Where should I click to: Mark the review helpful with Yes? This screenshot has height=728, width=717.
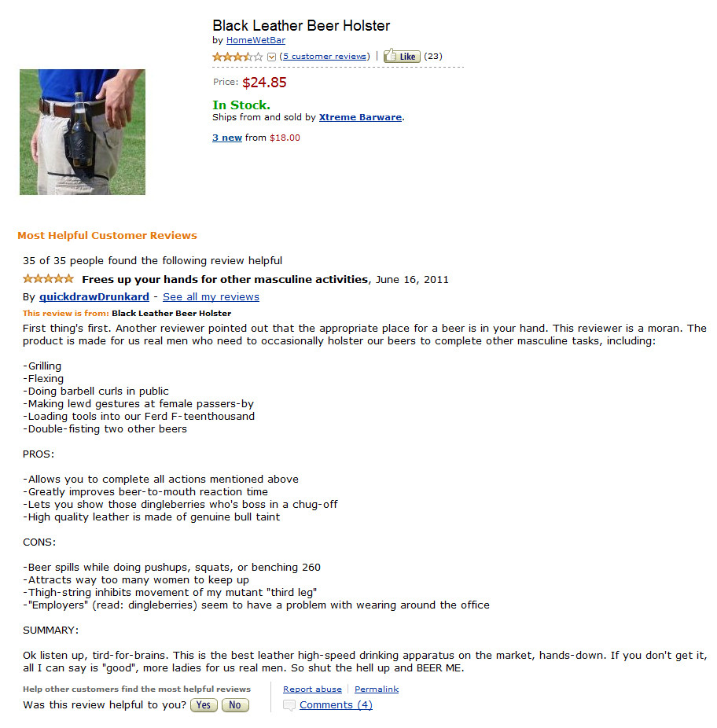coord(204,705)
